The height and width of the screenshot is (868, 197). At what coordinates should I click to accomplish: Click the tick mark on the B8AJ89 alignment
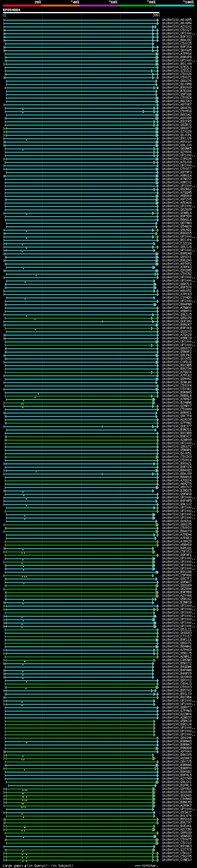(x=103, y=474)
